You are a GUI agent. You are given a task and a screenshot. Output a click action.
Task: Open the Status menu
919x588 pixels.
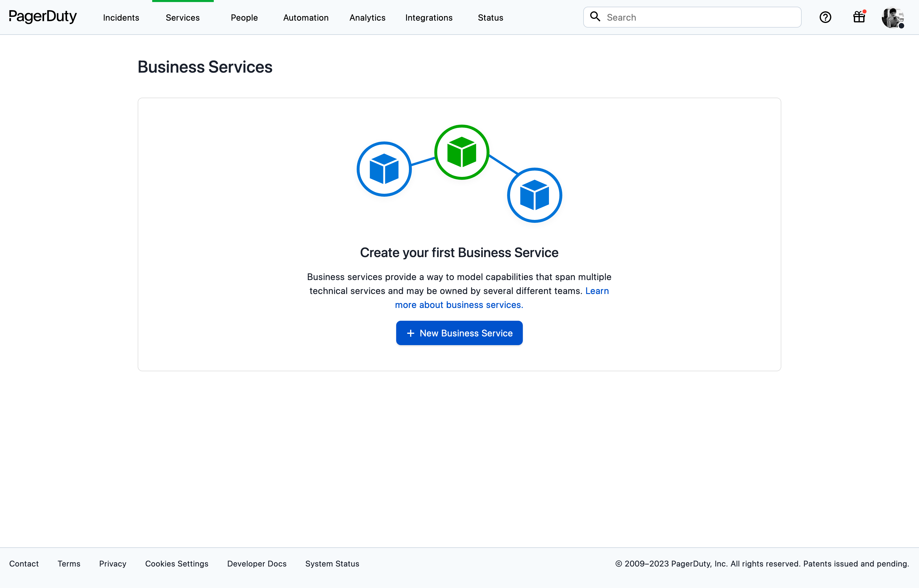point(490,17)
